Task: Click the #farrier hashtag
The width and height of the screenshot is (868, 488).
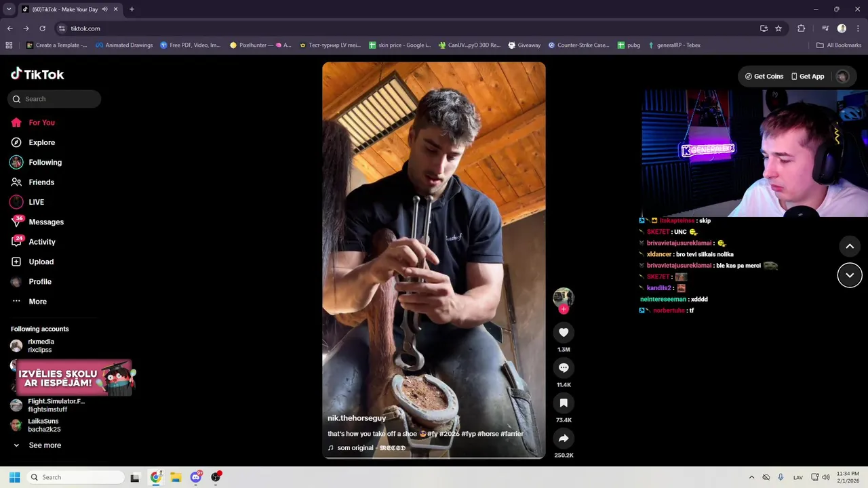Action: pos(512,434)
